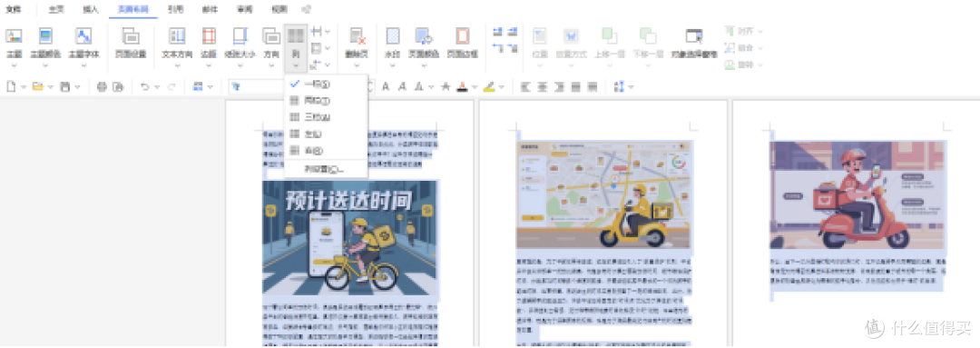
Task: Choose the 左 left-column layout option
Action: (326, 134)
